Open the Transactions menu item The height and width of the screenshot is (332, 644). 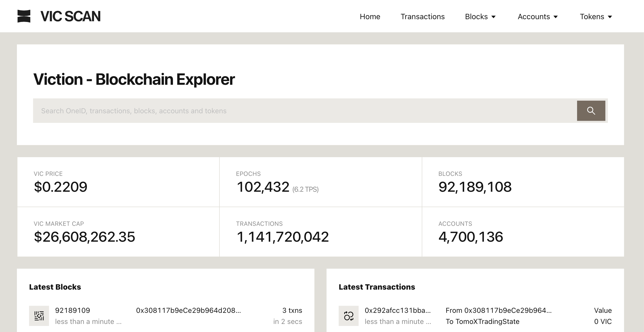[422, 17]
